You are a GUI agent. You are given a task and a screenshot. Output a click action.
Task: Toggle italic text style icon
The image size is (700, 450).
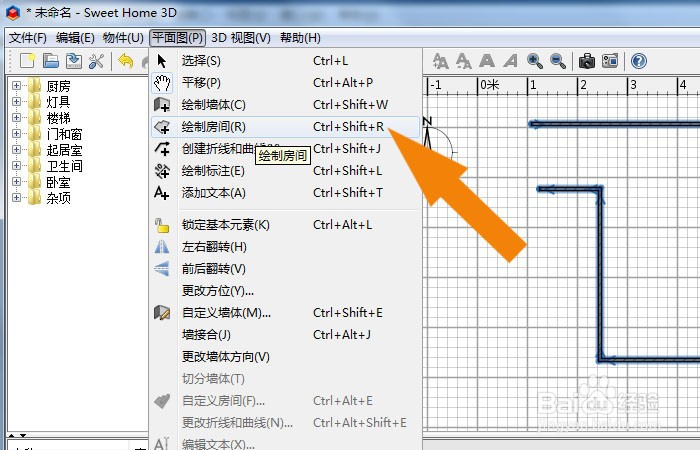click(510, 61)
